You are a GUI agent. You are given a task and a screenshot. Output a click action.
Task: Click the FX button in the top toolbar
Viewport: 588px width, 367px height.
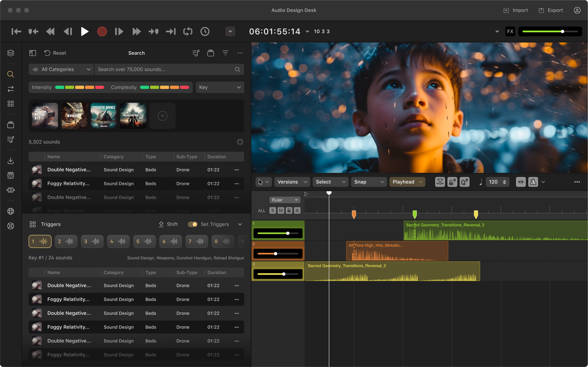[510, 31]
